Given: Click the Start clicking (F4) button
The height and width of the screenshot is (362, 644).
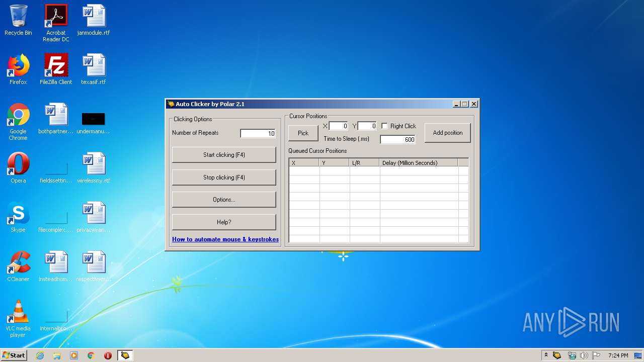Looking at the screenshot, I should (224, 155).
